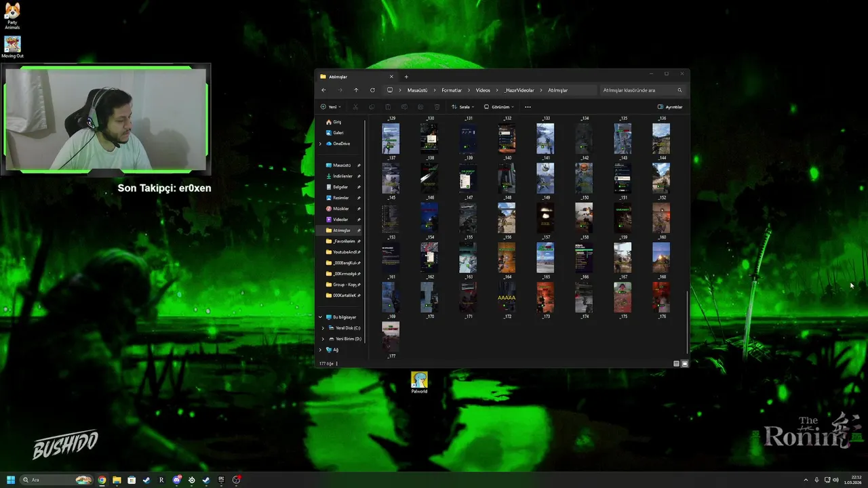Open the Yeni (New) dropdown

pos(331,106)
